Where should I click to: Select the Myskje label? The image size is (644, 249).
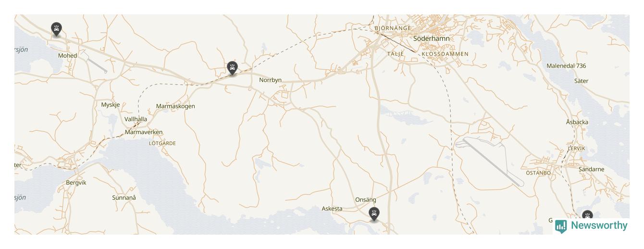click(x=111, y=105)
